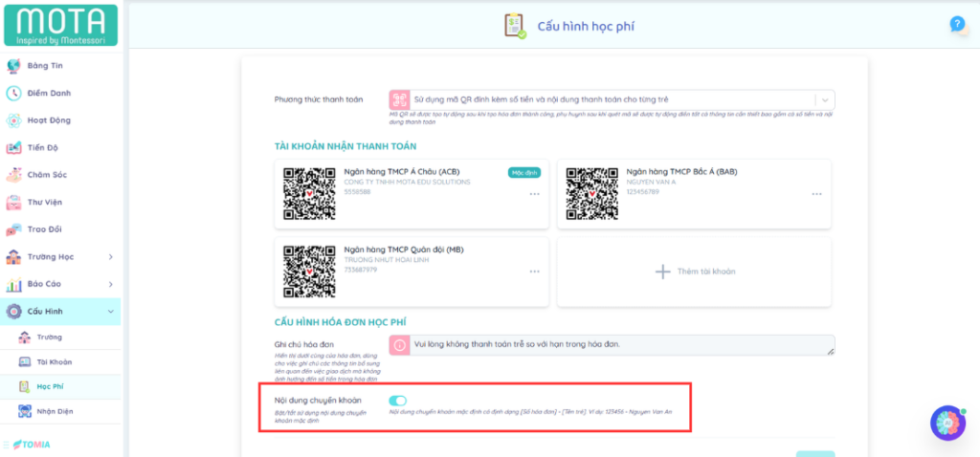Open Điểm Danh attendance clock icon

coord(13,94)
